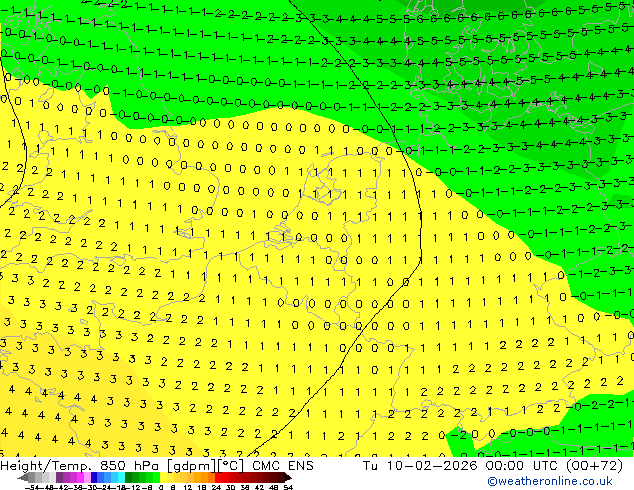Screen dimensions: 634x490
Task: Click the '(00+72)' forecast hour label
Action: click(594, 466)
